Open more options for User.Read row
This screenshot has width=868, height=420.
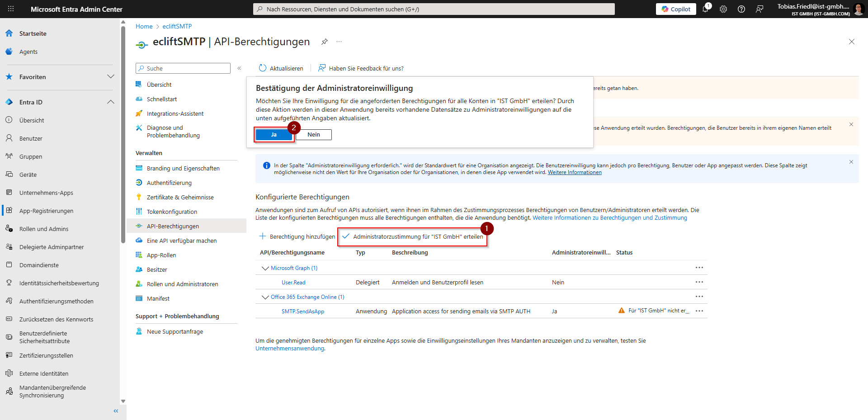coord(699,282)
